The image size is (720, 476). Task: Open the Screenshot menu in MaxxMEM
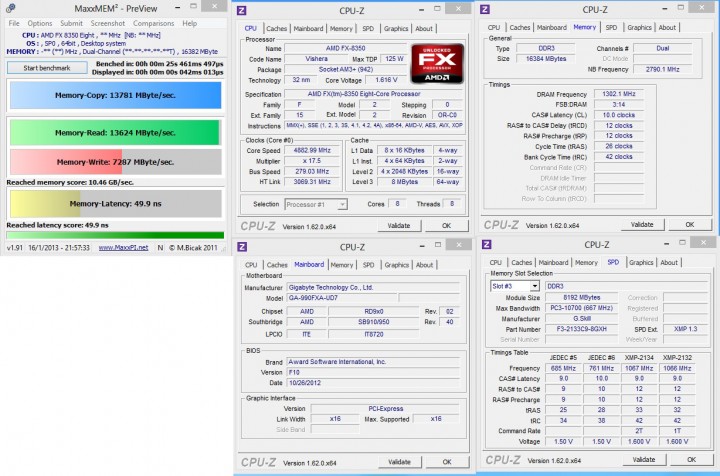[x=107, y=23]
